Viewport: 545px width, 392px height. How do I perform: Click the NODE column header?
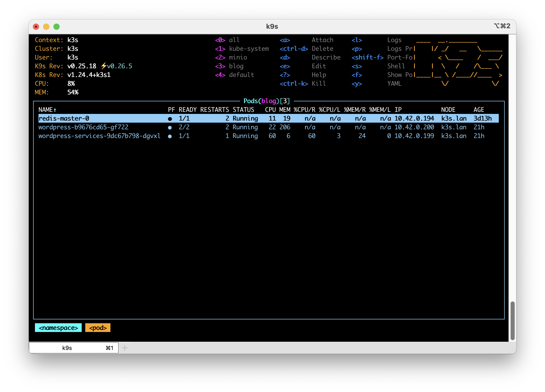click(448, 110)
